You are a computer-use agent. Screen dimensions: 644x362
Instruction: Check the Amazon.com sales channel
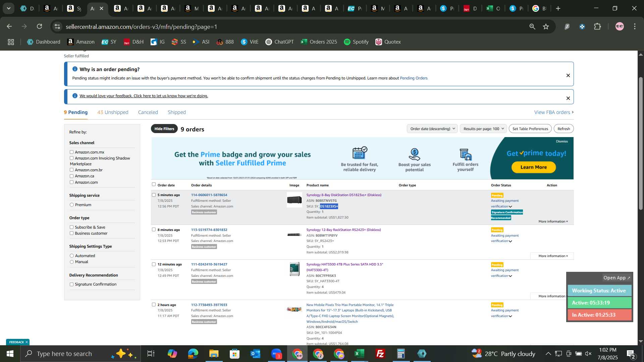[x=71, y=182]
